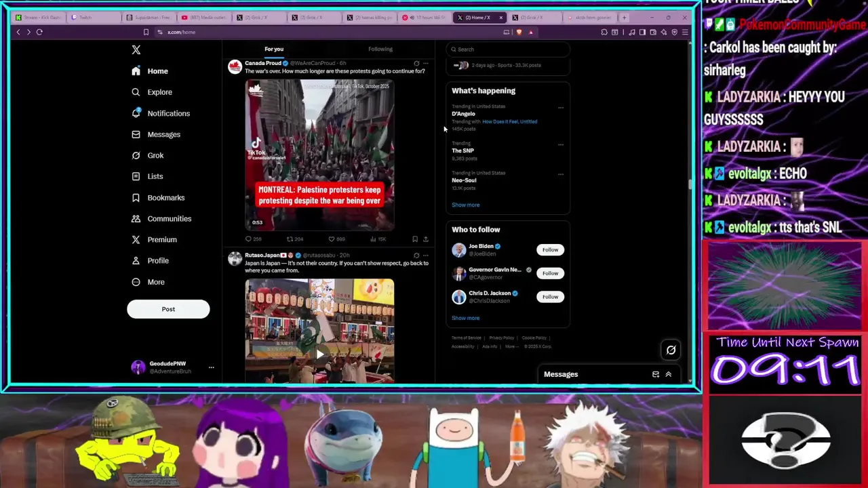Image resolution: width=868 pixels, height=488 pixels.
Task: Open more options for D'Angelo trend
Action: tap(561, 107)
